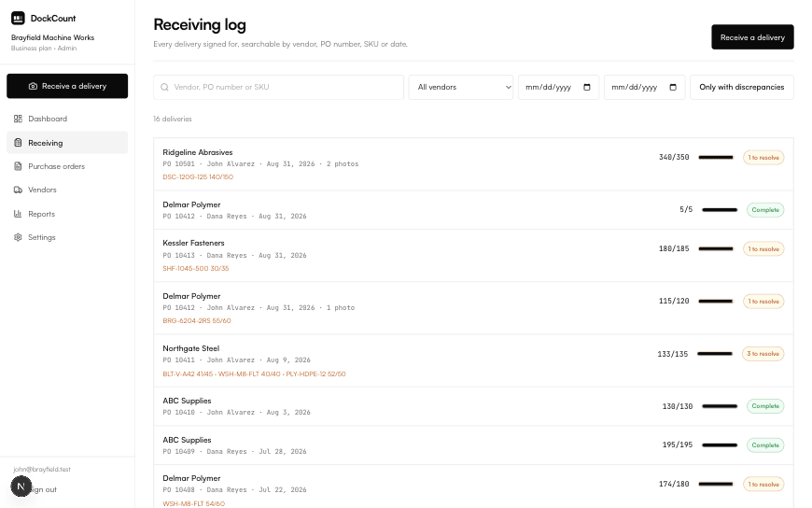
Task: Click the Vendors truck icon
Action: click(x=18, y=190)
